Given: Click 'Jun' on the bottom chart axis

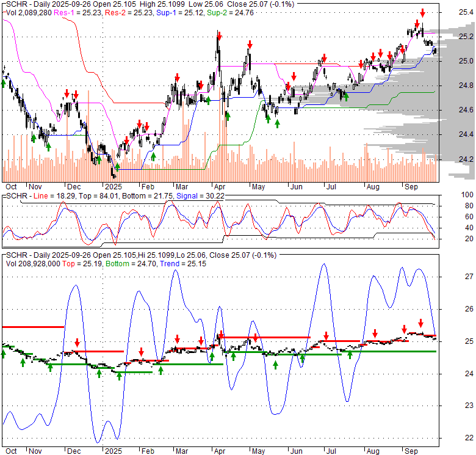Looking at the screenshot, I should (x=297, y=451).
